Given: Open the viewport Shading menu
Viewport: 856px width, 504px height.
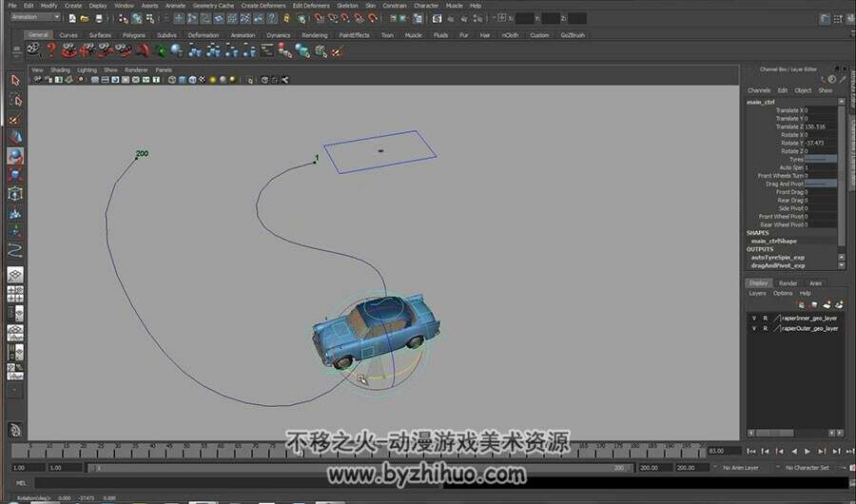Looking at the screenshot, I should click(60, 69).
